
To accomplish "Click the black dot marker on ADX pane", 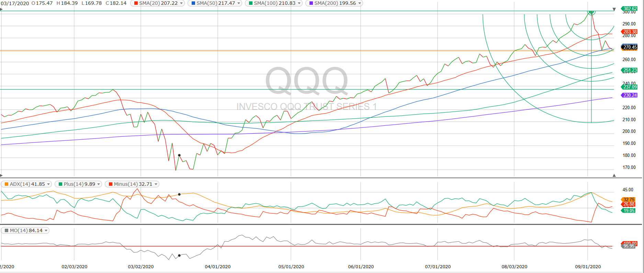I will coord(179,194).
